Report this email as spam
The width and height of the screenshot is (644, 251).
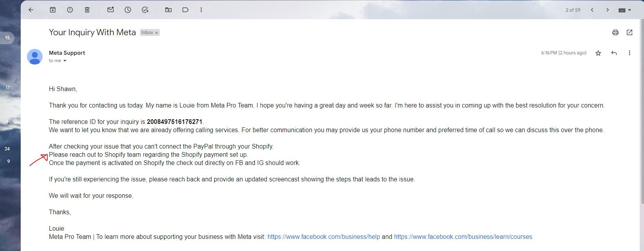coord(70,10)
